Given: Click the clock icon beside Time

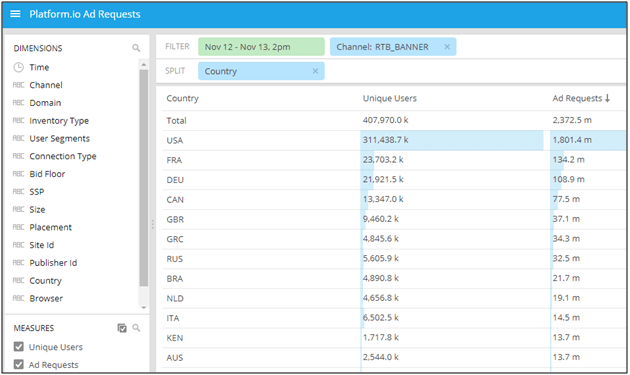Looking at the screenshot, I should tap(18, 67).
